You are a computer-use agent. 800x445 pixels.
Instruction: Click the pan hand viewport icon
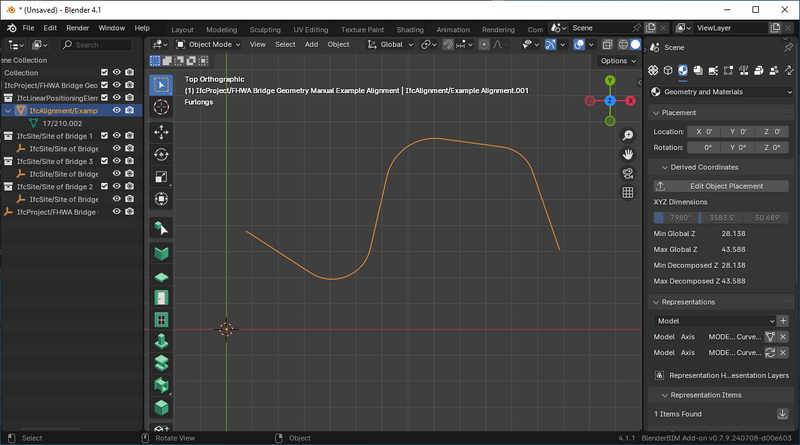point(628,154)
